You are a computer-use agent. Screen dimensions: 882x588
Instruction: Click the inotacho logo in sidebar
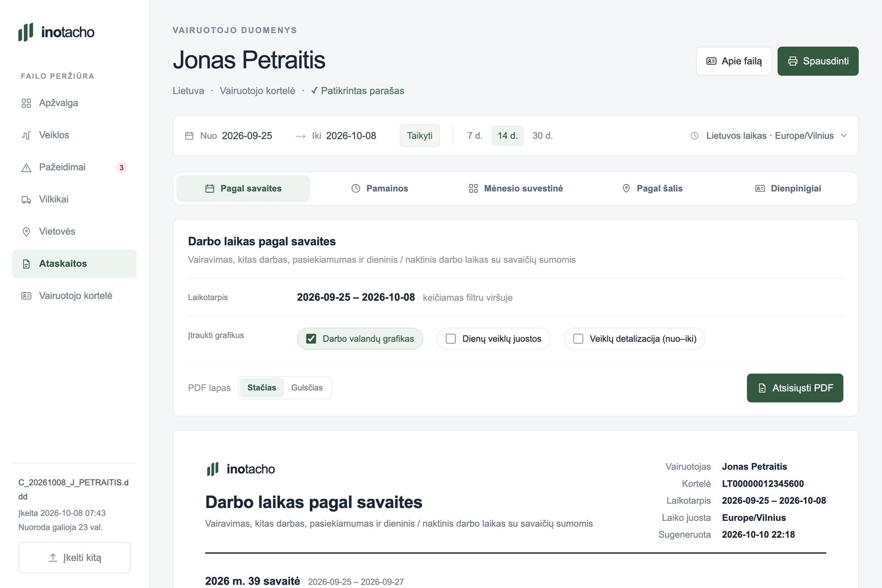point(56,32)
